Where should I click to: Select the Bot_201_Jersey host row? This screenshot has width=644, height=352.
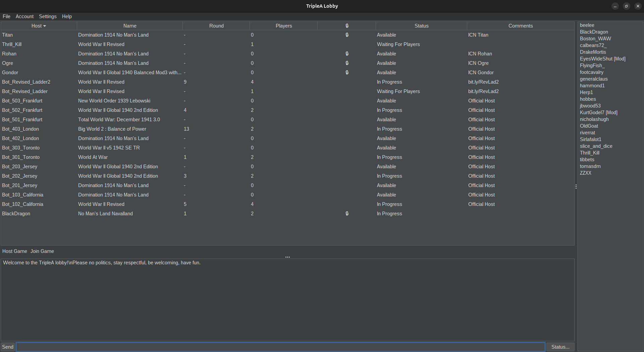[x=287, y=185]
